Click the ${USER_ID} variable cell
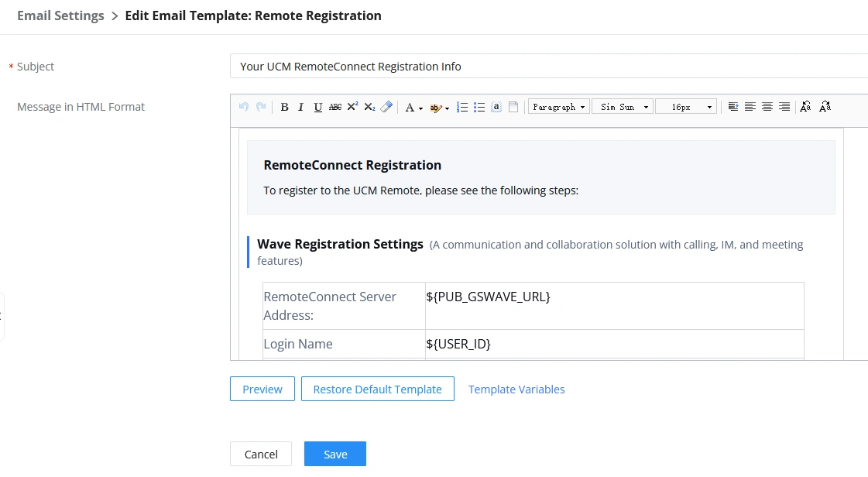 tap(615, 344)
